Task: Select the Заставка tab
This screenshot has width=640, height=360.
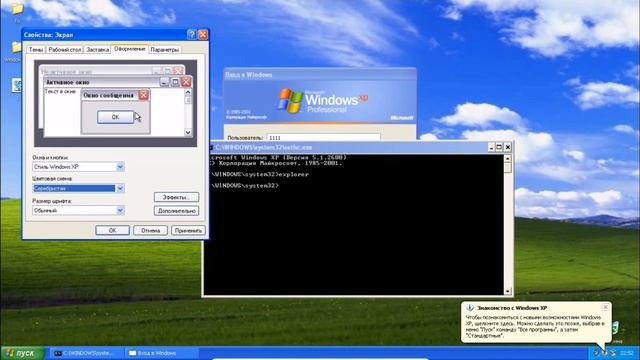Action: coord(98,49)
